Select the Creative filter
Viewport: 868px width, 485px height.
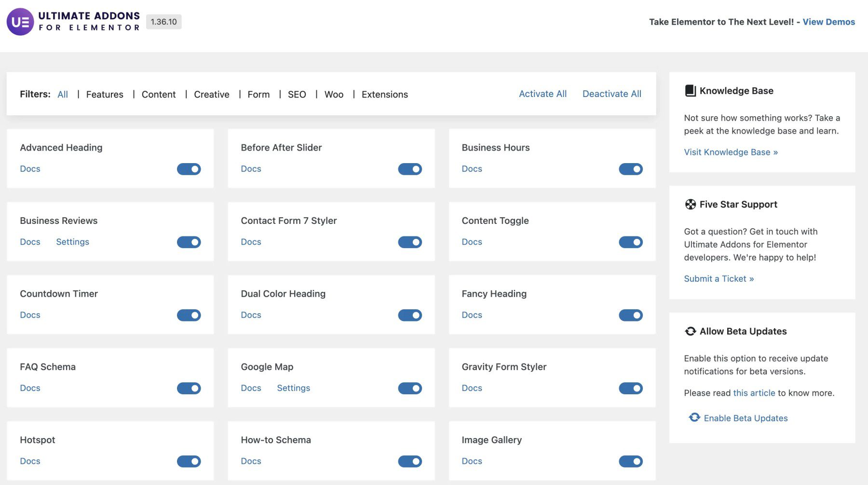(211, 94)
